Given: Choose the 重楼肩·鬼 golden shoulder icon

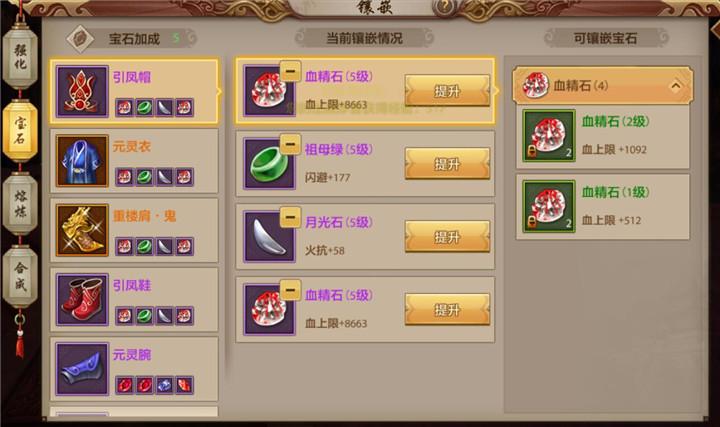Looking at the screenshot, I should pyautogui.click(x=82, y=230).
